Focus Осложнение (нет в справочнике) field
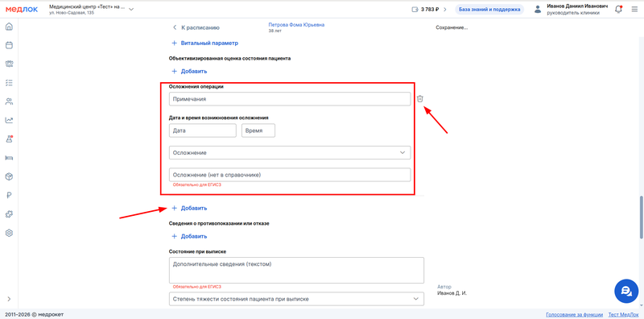The image size is (644, 319). point(290,175)
